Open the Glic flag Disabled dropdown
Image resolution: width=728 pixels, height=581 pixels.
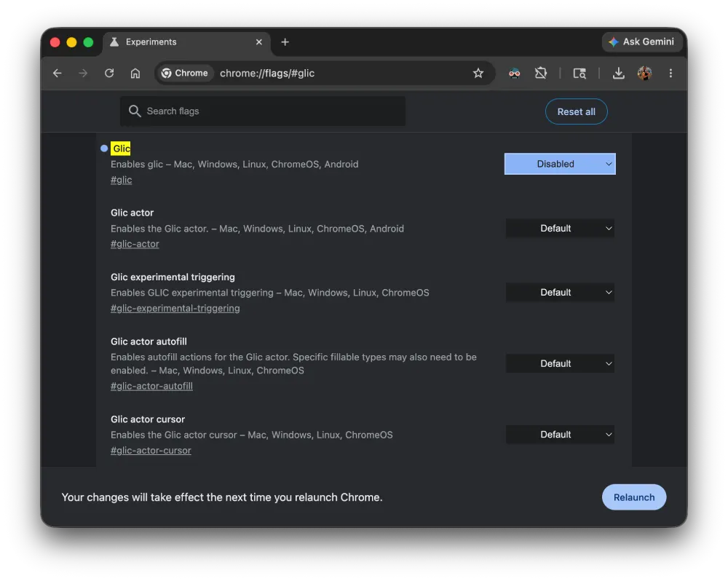[x=560, y=164]
